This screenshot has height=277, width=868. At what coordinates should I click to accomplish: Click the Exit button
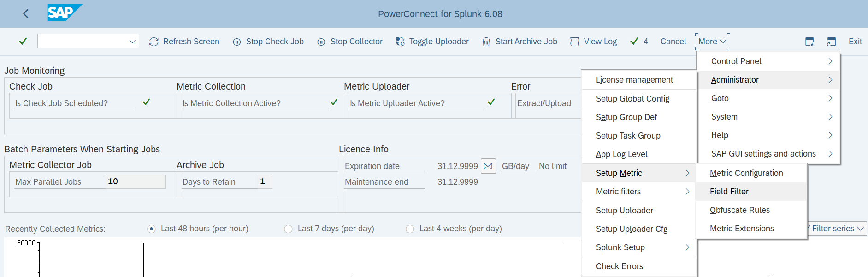855,42
